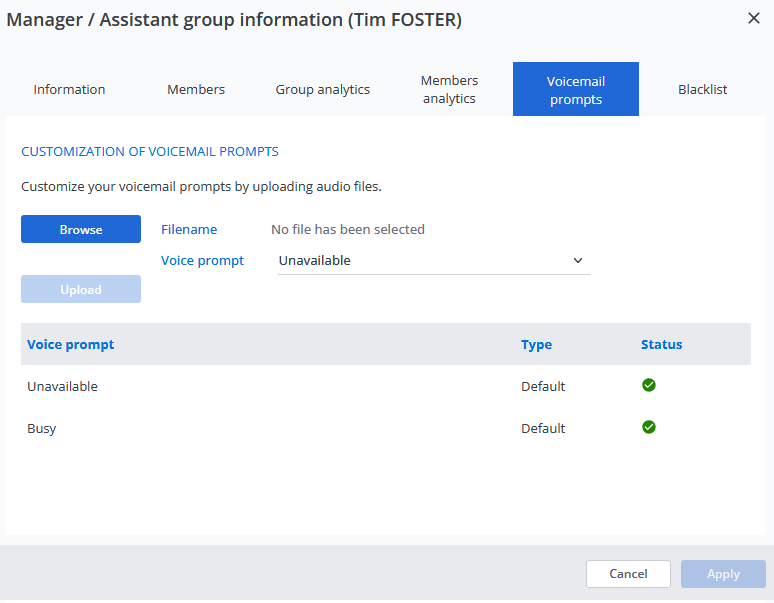The height and width of the screenshot is (603, 774).
Task: Open the Members tab
Action: pos(196,90)
